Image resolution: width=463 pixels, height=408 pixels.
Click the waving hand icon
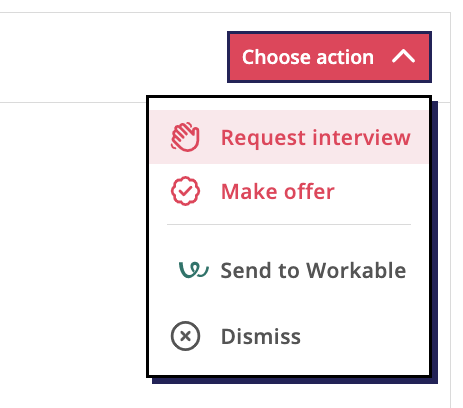185,137
